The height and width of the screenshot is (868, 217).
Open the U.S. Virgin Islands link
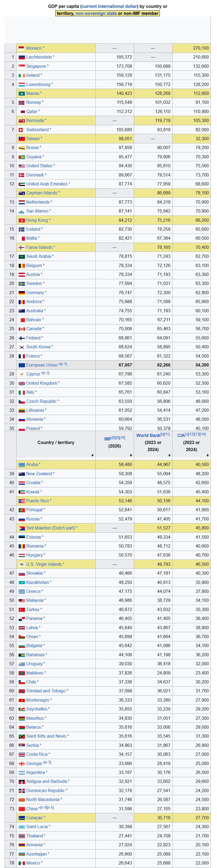44,564
